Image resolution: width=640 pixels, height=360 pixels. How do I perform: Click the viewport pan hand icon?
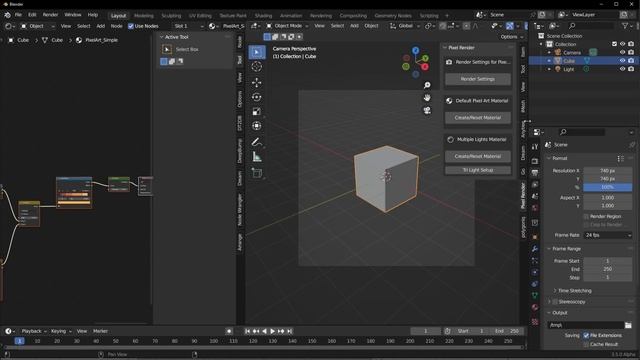click(x=427, y=98)
